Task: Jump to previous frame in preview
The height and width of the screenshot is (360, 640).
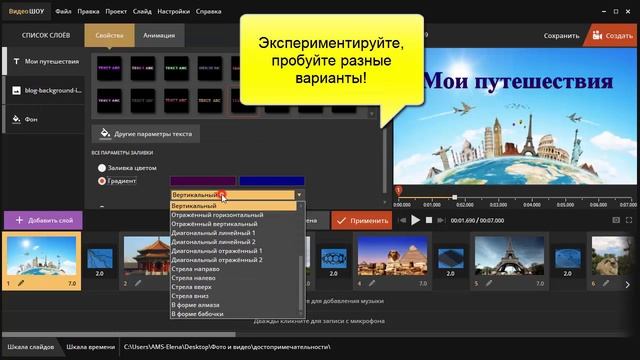Action: click(402, 220)
